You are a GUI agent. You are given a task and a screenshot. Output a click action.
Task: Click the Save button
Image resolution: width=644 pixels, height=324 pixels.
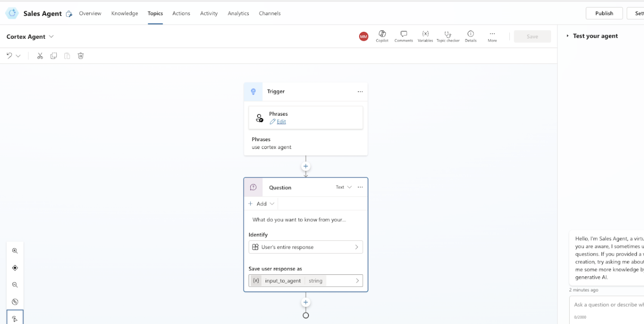(532, 37)
